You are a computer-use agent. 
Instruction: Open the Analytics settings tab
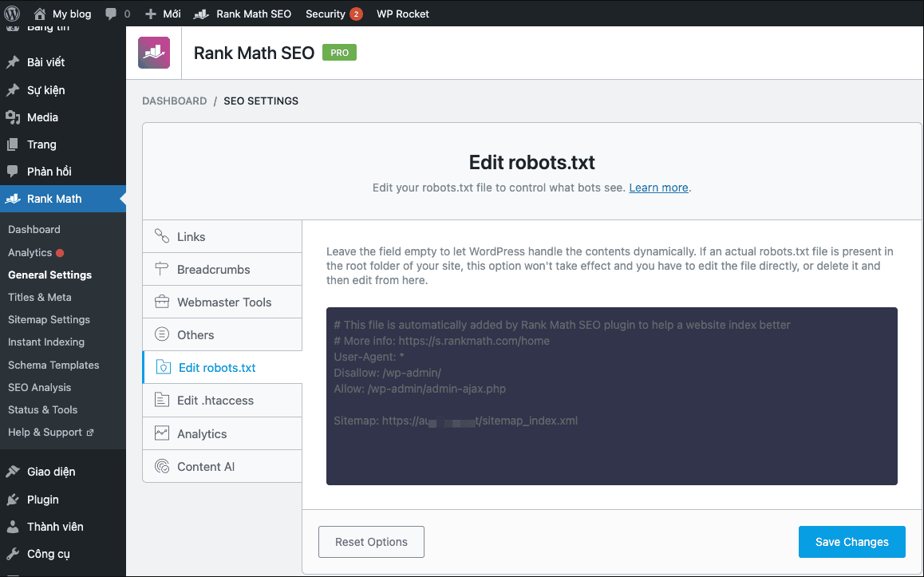click(202, 433)
